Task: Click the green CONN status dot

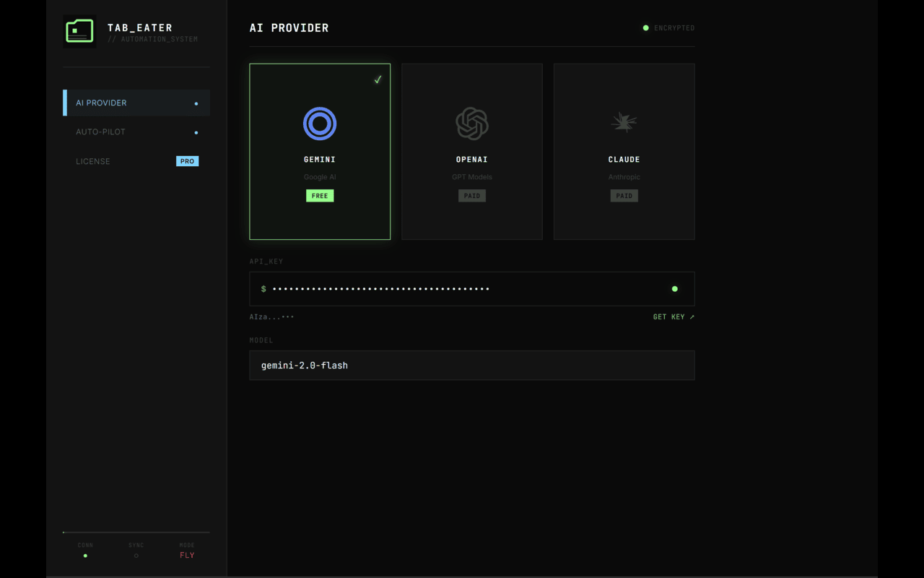Action: coord(85,556)
